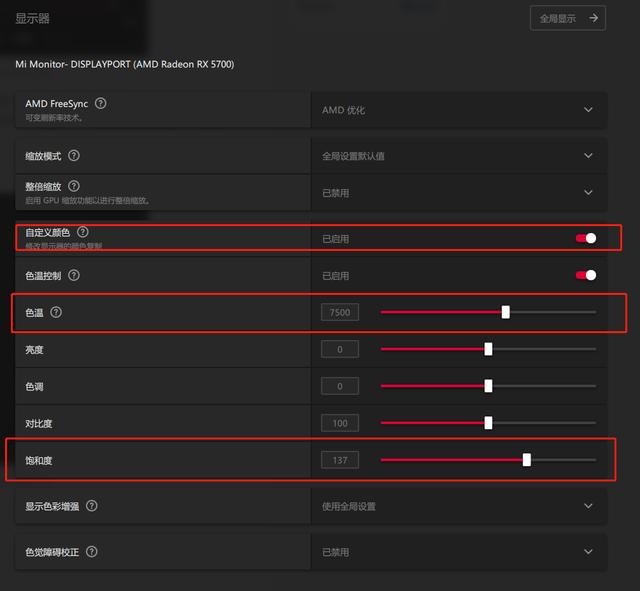Image resolution: width=640 pixels, height=591 pixels.
Task: Click the help icon next to AMD FreeSync
Action: click(x=101, y=103)
